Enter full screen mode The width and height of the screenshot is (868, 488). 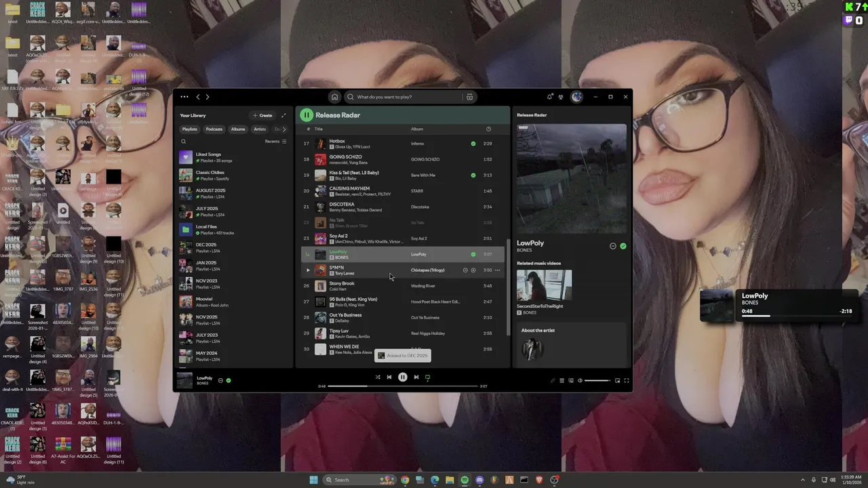coord(627,380)
